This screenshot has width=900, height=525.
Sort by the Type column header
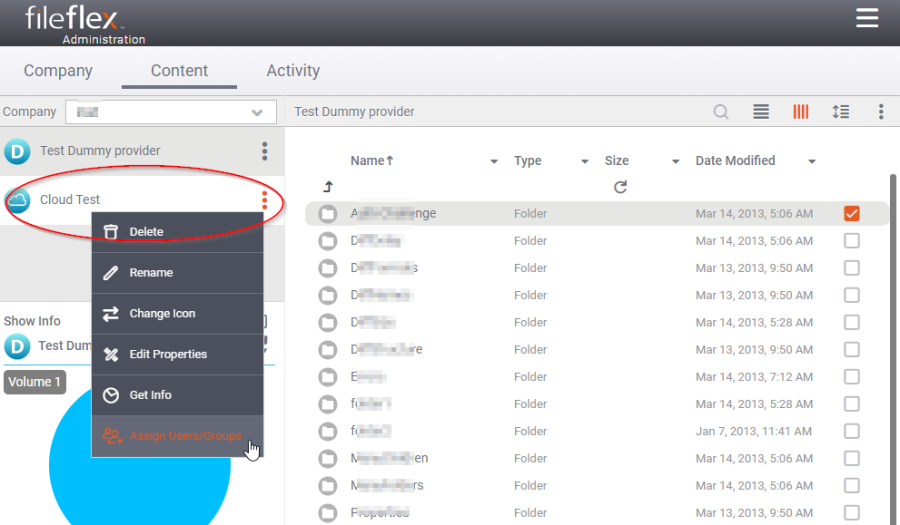(527, 161)
